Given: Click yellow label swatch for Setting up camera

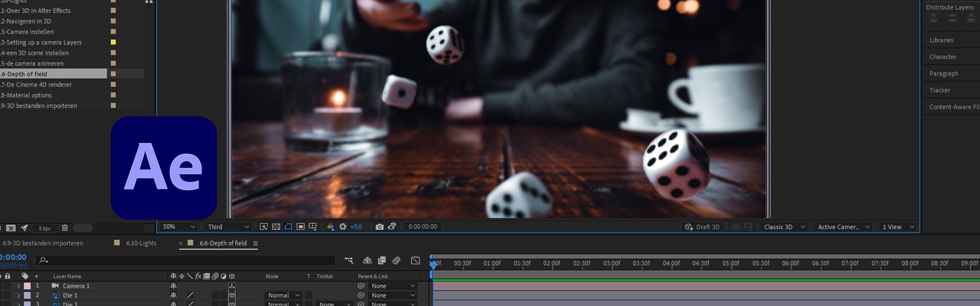Looking at the screenshot, I should (x=113, y=42).
